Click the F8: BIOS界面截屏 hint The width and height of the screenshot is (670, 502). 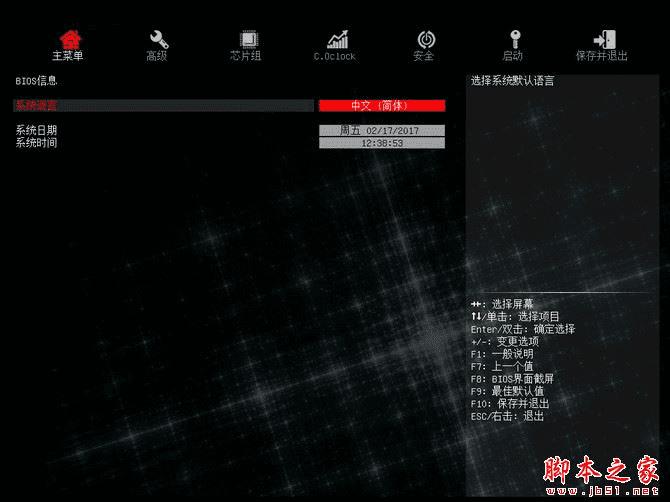[x=512, y=379]
